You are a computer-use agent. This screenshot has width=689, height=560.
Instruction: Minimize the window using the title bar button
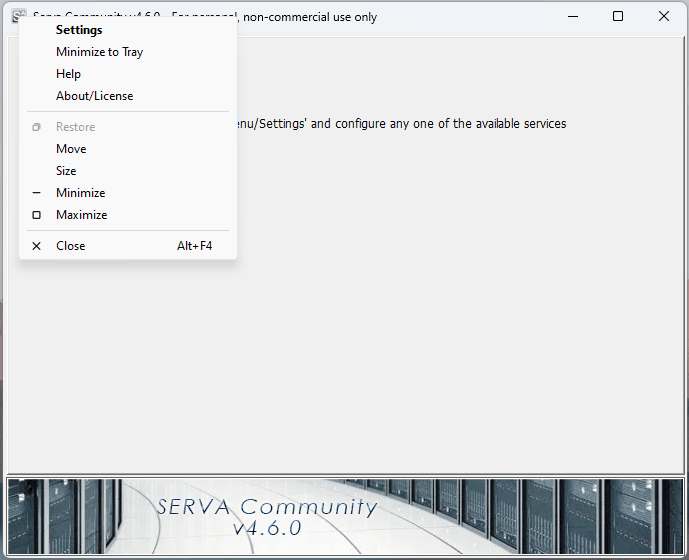[572, 16]
